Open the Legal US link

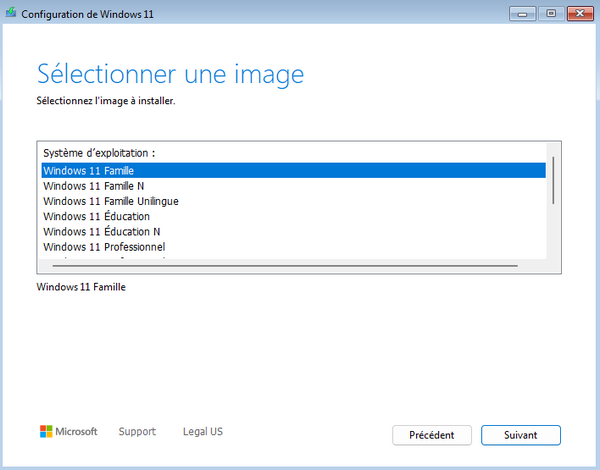[x=202, y=432]
